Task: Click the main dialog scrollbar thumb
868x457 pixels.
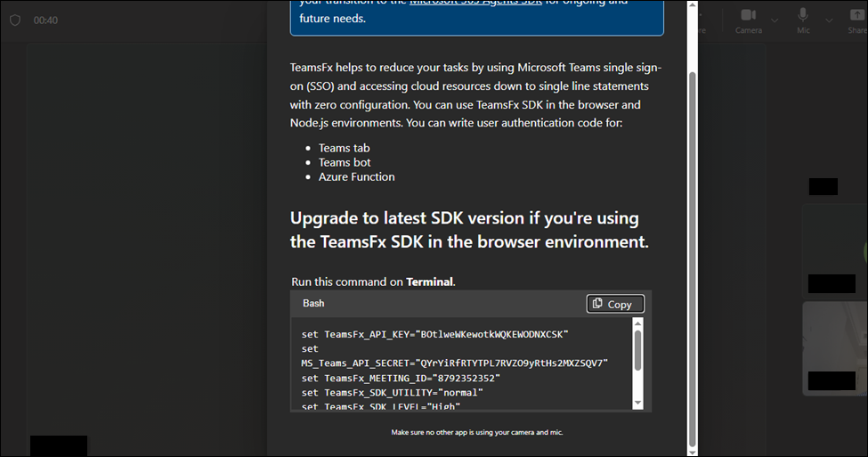Action: [693, 258]
